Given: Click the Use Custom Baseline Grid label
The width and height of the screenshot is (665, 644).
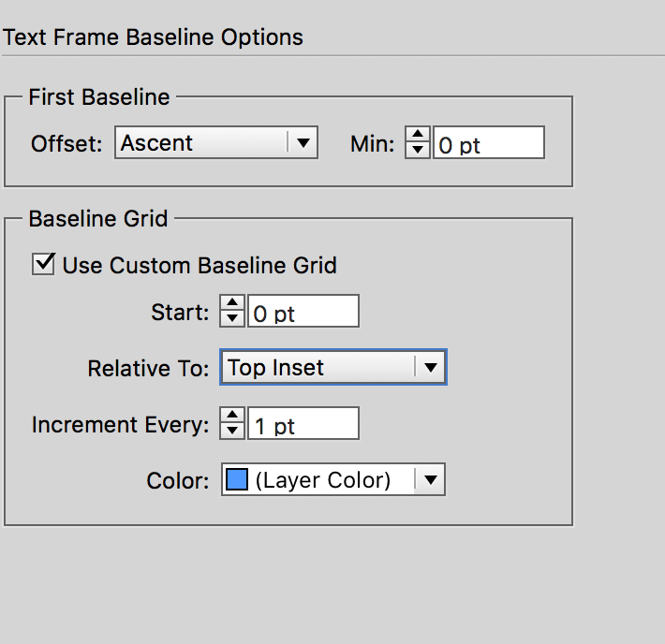Looking at the screenshot, I should pyautogui.click(x=199, y=265).
